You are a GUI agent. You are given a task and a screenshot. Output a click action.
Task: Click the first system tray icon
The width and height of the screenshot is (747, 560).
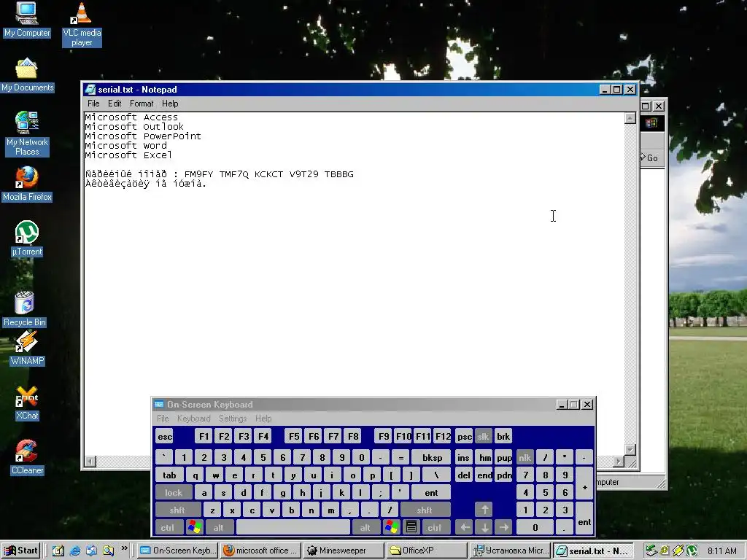651,551
